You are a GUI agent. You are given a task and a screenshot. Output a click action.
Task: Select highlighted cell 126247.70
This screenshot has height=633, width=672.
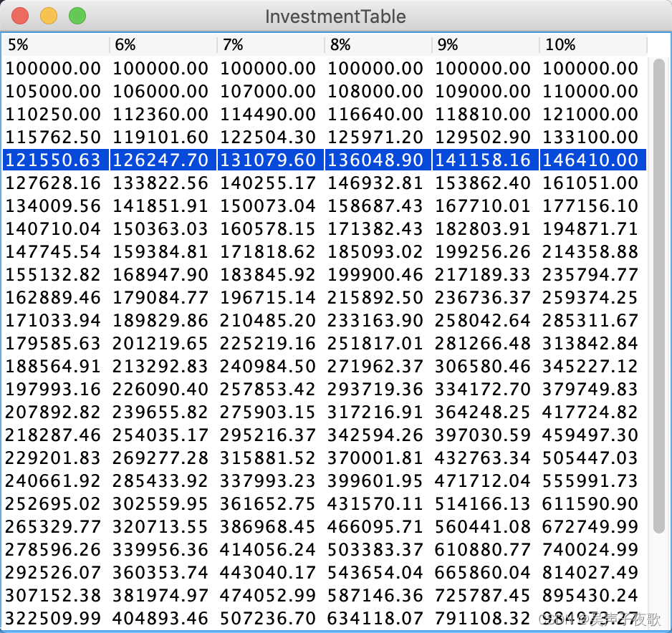click(x=163, y=160)
